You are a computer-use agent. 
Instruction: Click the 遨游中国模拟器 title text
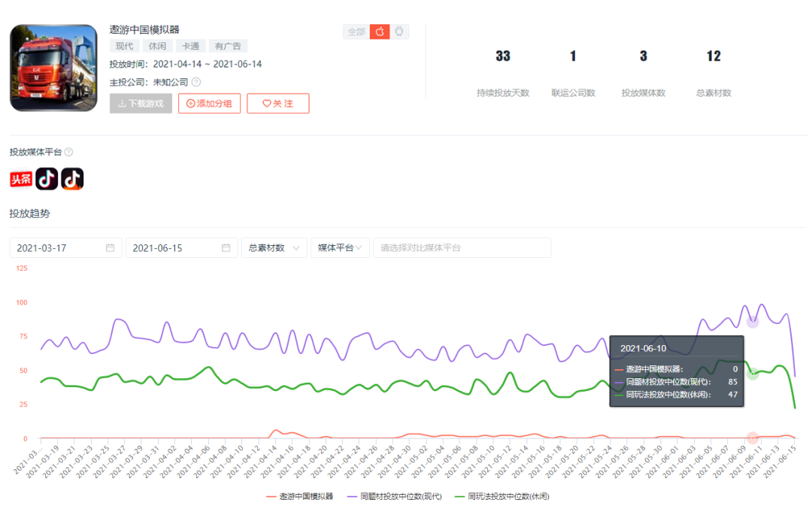(x=144, y=29)
